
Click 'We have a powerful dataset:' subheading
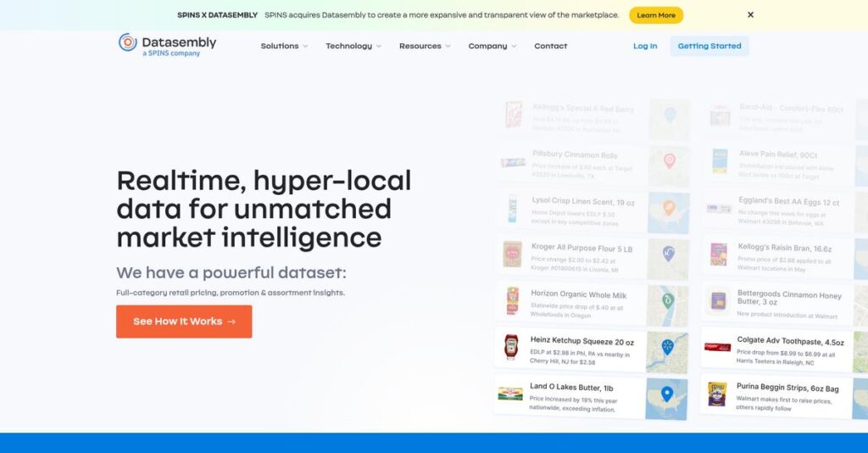[x=231, y=272]
